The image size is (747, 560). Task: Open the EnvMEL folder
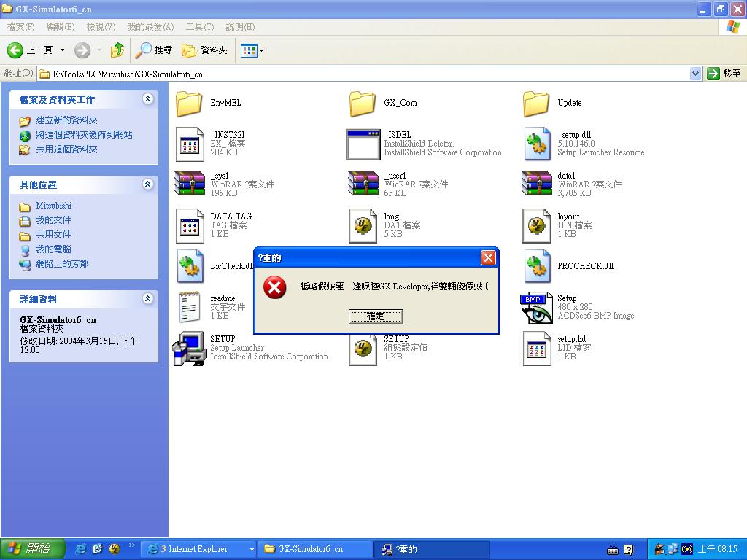190,104
